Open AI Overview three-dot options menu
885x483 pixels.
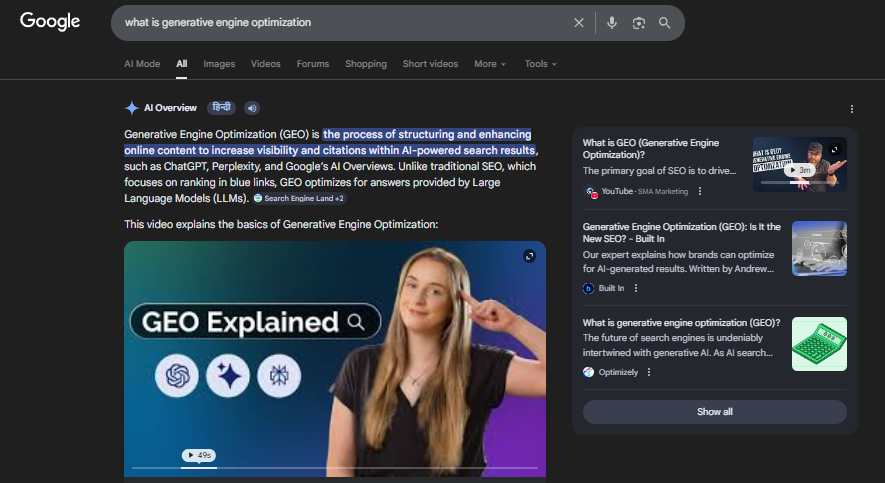point(852,109)
